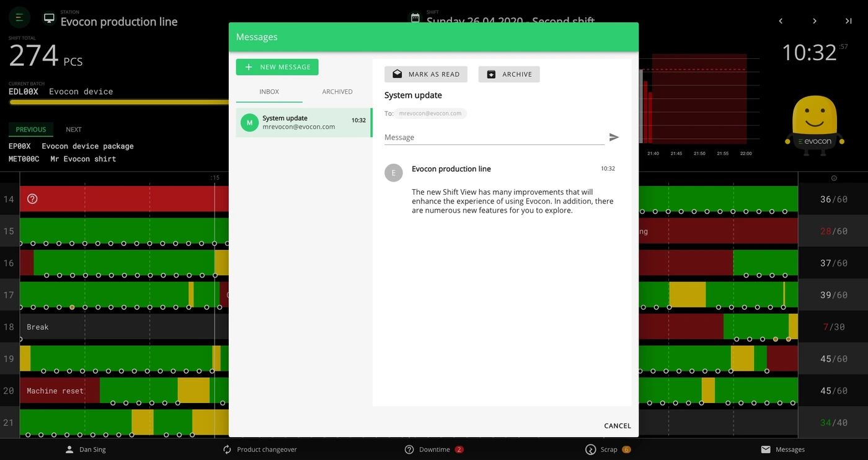
Task: Click the New Message button
Action: click(x=277, y=67)
